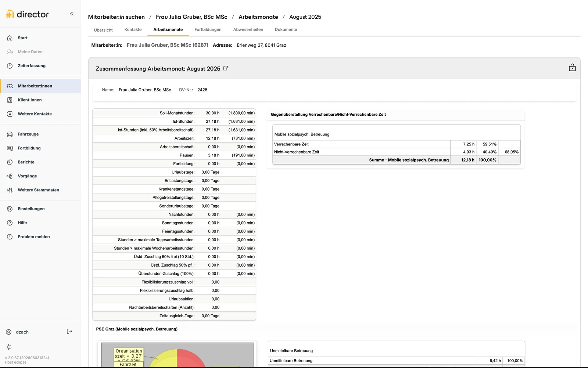The width and height of the screenshot is (588, 368).
Task: Open Berichte from the sidebar
Action: click(26, 162)
